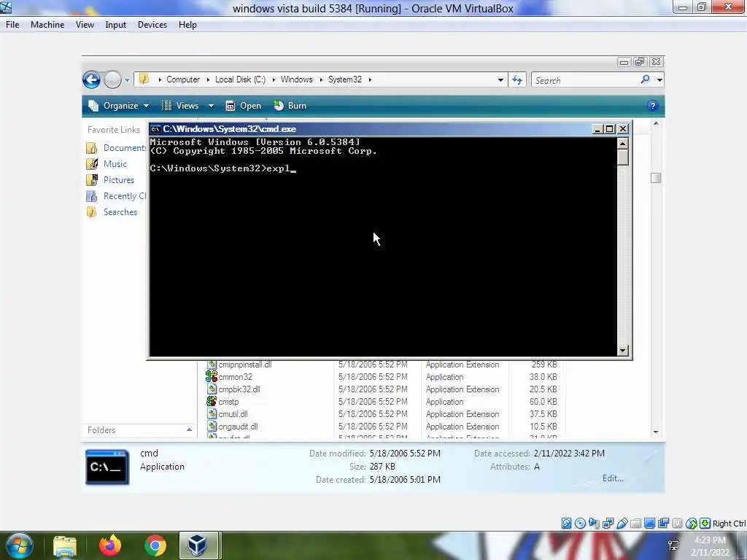Click Explorer file list scroll down arrow
Screen dimensions: 747x560
tap(656, 432)
